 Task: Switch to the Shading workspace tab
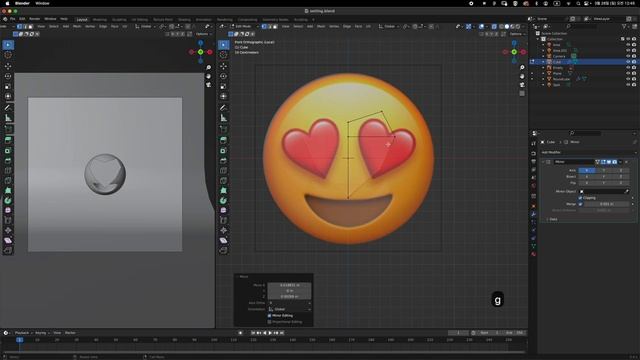coord(184,19)
